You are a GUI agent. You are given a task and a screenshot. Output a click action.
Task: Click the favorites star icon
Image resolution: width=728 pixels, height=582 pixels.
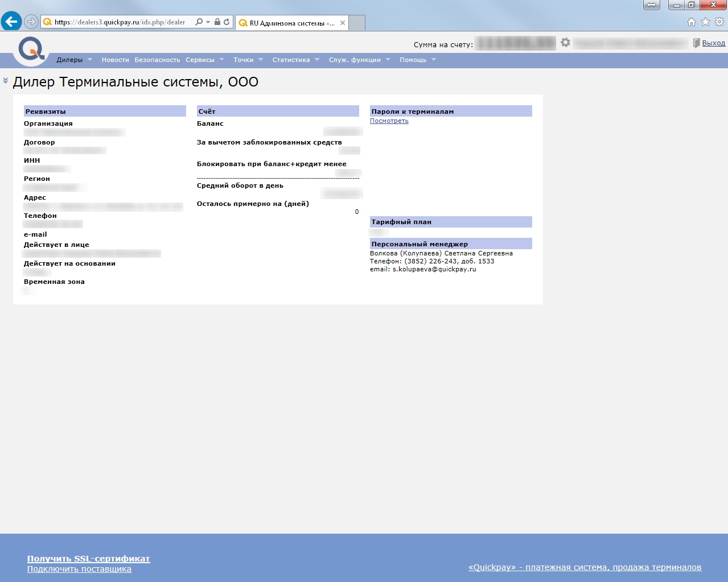tap(705, 22)
